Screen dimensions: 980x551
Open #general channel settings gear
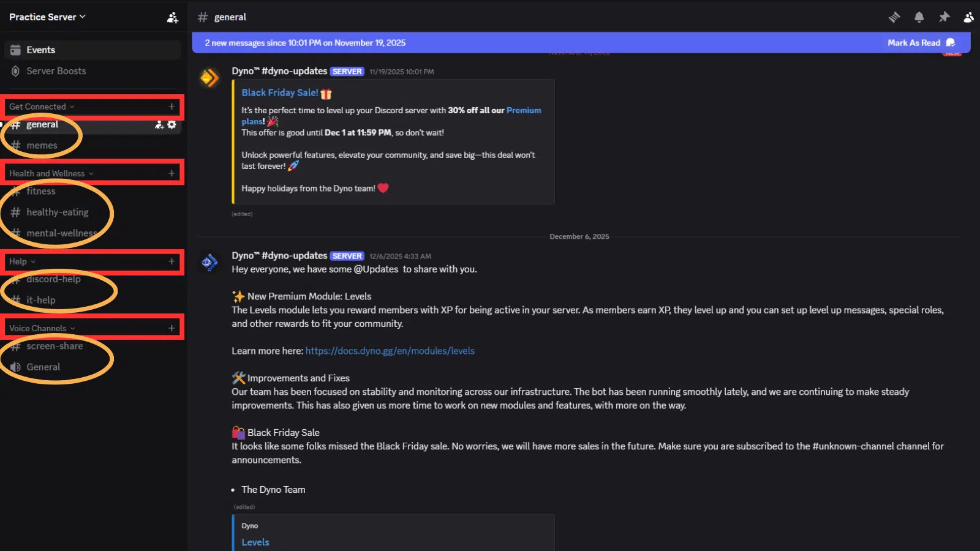point(171,124)
